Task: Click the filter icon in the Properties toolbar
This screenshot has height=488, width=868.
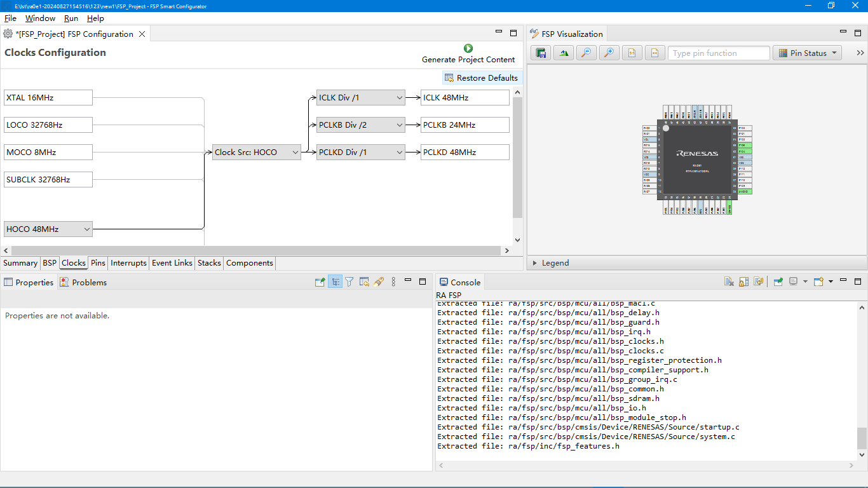Action: [349, 282]
